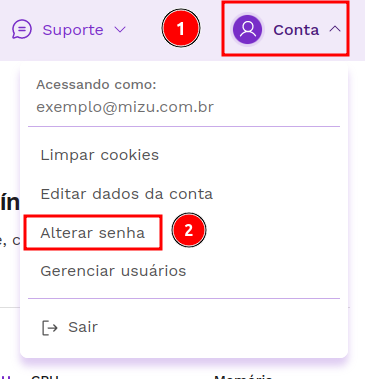Click the exemplo@mizu.com.br email text

point(125,107)
